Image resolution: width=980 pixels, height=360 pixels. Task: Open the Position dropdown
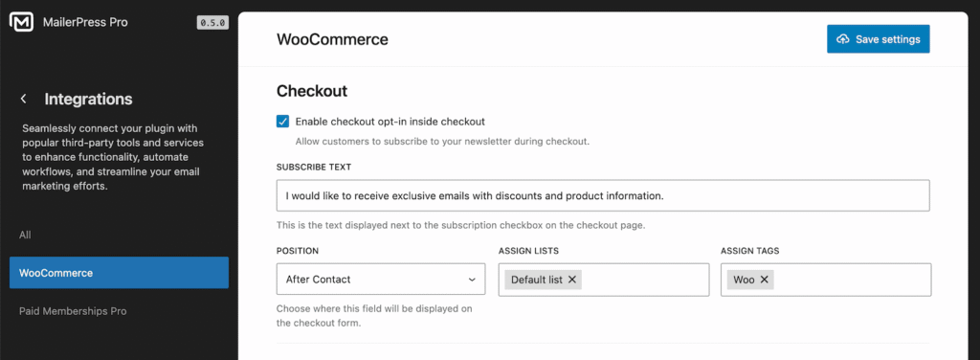coord(381,279)
